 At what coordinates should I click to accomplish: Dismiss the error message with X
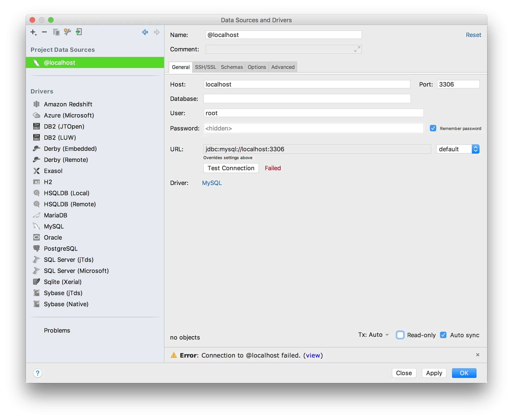tap(478, 355)
